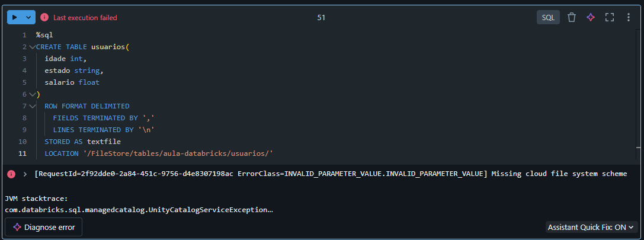Click the red execution failed error icon

pos(44,17)
